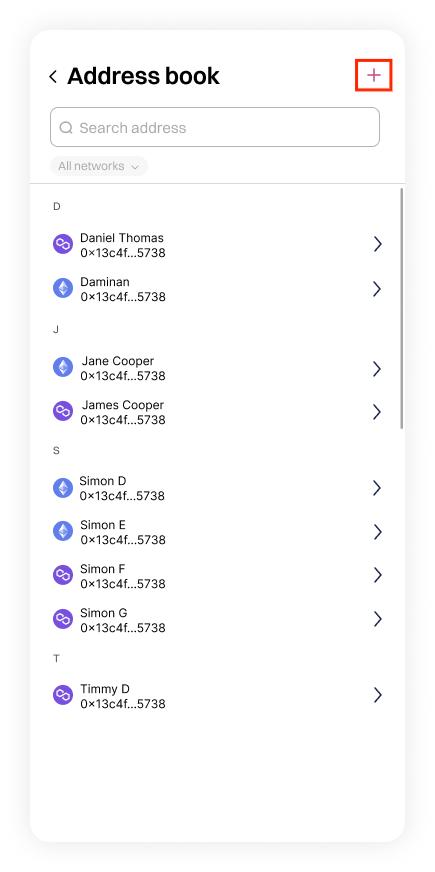This screenshot has height=872, width=435.
Task: Click Timmy D's Polygon network icon
Action: [63, 695]
